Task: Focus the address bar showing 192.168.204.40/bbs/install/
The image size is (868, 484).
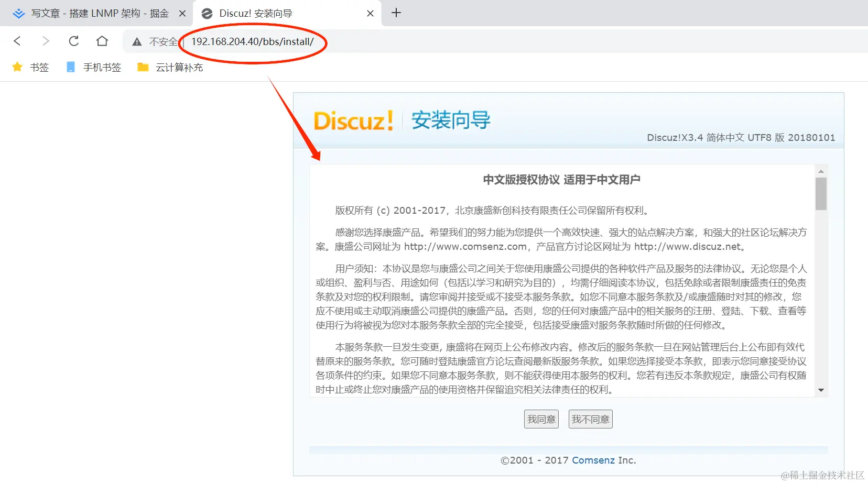Action: [253, 41]
